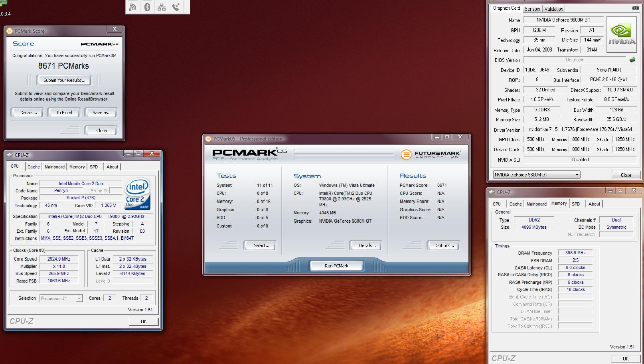Click GPU Name field NVIDIA GeForce 9600M GT
The height and width of the screenshot is (364, 644).
(563, 20)
